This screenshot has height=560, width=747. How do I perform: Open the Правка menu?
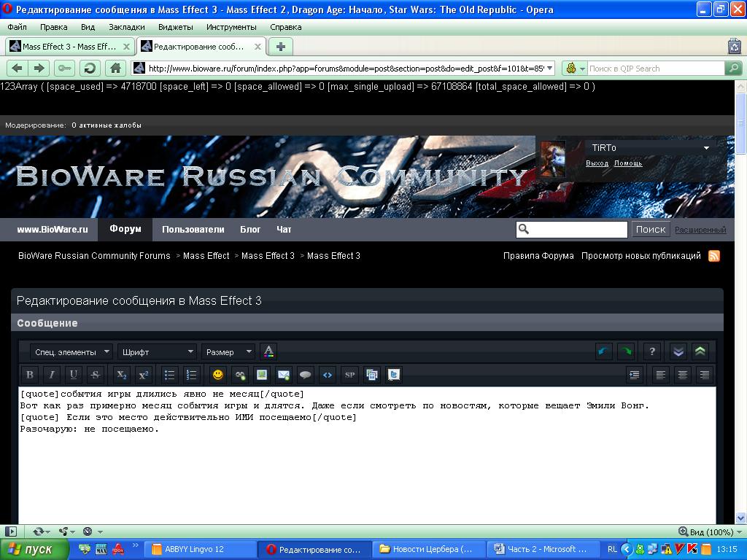[53, 27]
